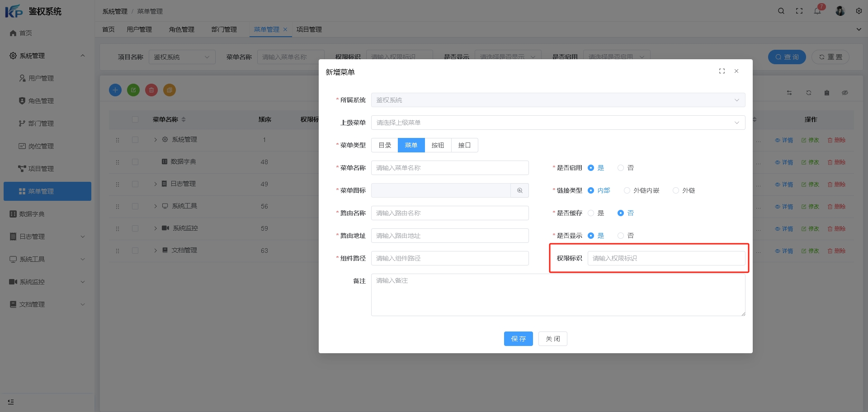Open the 上级菜单 dropdown
This screenshot has height=412, width=868.
558,123
